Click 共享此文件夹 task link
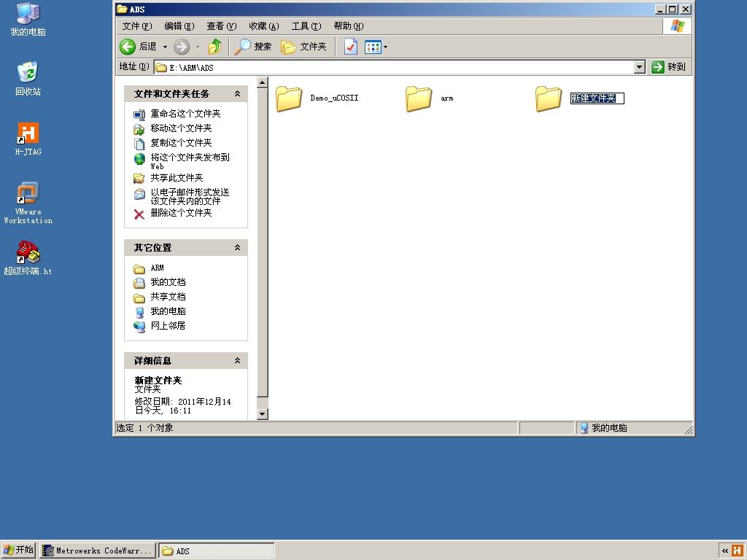Image resolution: width=747 pixels, height=560 pixels. click(177, 178)
